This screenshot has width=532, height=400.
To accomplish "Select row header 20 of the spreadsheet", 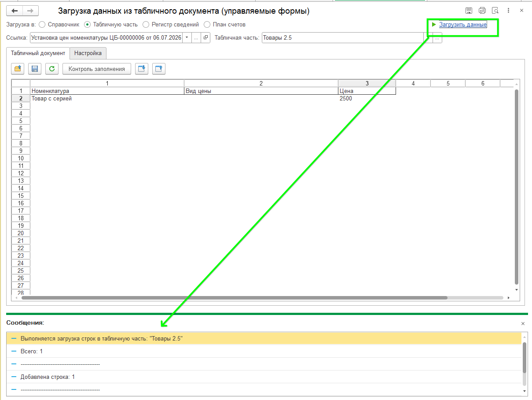I will (x=21, y=233).
